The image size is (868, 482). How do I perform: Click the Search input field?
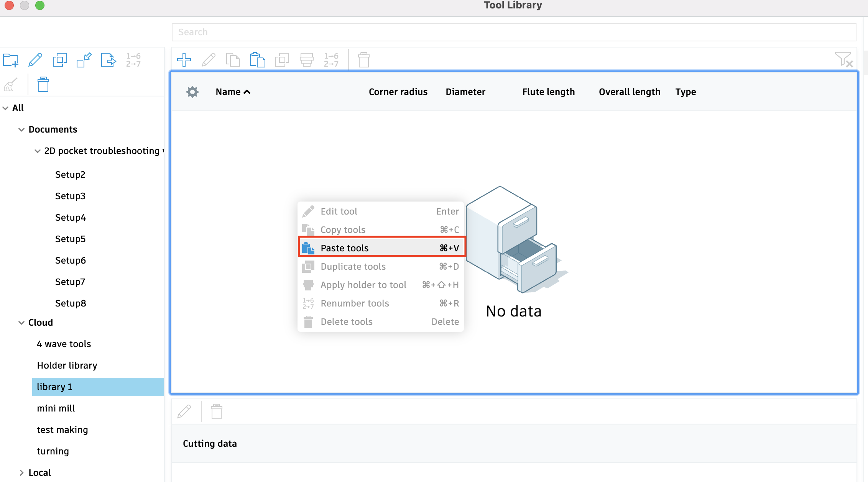pos(514,32)
